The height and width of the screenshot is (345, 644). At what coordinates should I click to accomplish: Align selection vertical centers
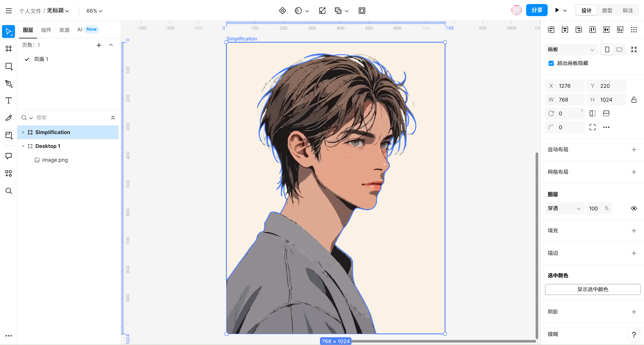point(606,30)
